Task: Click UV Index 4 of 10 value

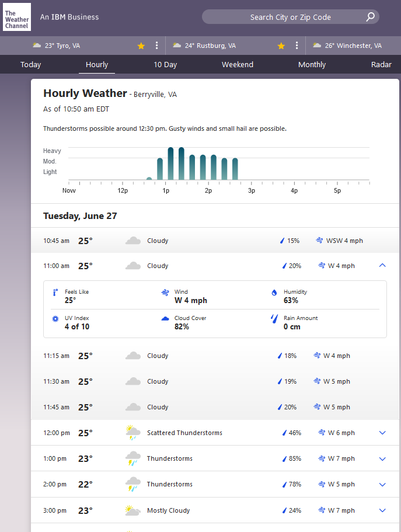Action: point(77,326)
